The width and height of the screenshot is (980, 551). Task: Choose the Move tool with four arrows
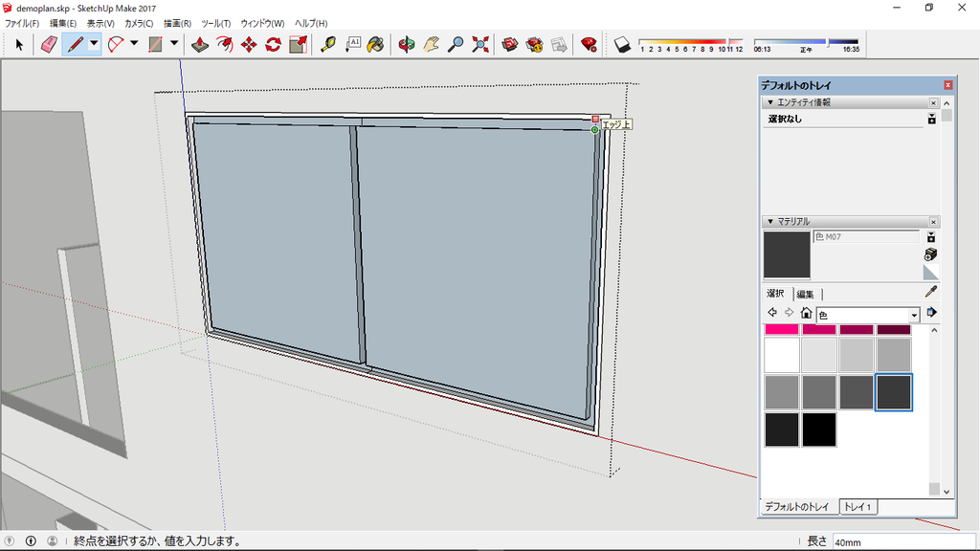coord(249,44)
